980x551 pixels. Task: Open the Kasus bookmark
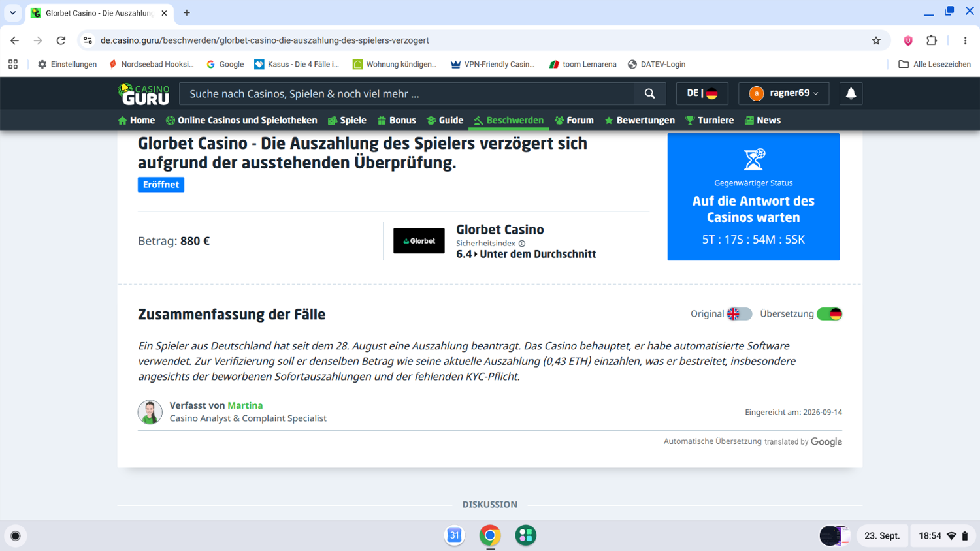tap(297, 64)
